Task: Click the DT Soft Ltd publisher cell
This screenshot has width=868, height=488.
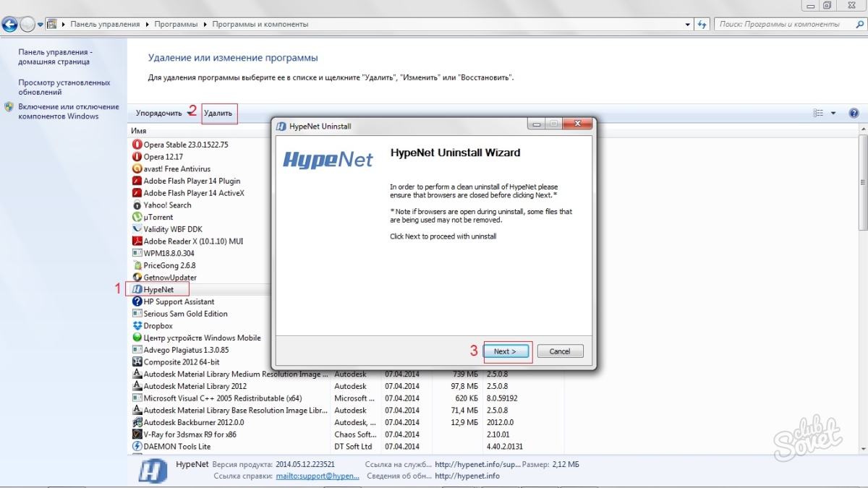Action: [x=353, y=446]
